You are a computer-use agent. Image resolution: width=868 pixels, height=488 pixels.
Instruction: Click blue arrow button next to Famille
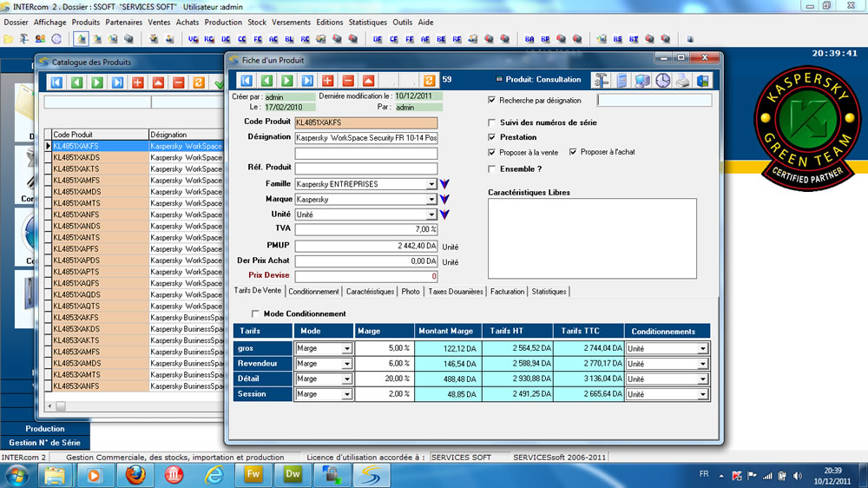tap(444, 183)
